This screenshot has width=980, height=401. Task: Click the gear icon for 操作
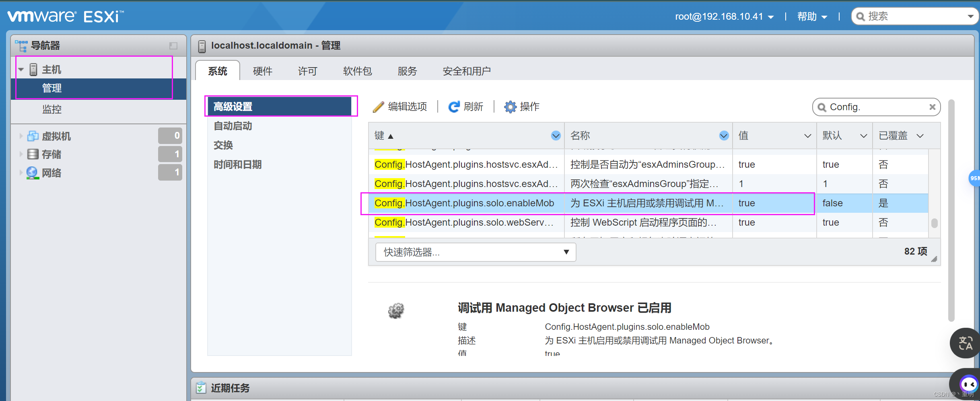tap(510, 107)
